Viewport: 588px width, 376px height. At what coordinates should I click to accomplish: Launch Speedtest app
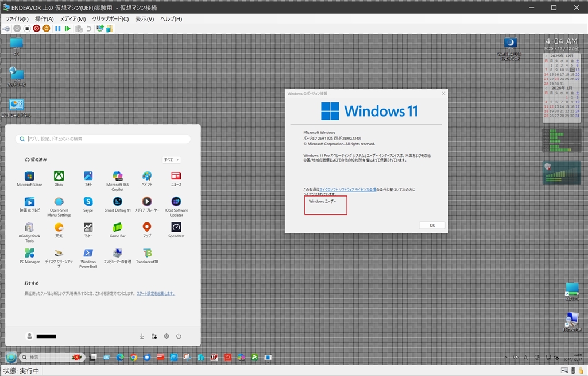click(x=176, y=231)
